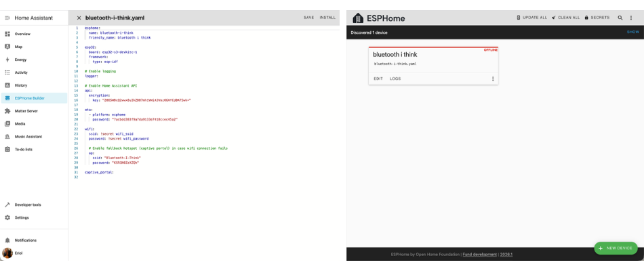The width and height of the screenshot is (644, 271).
Task: Show the discovered device
Action: click(x=633, y=32)
